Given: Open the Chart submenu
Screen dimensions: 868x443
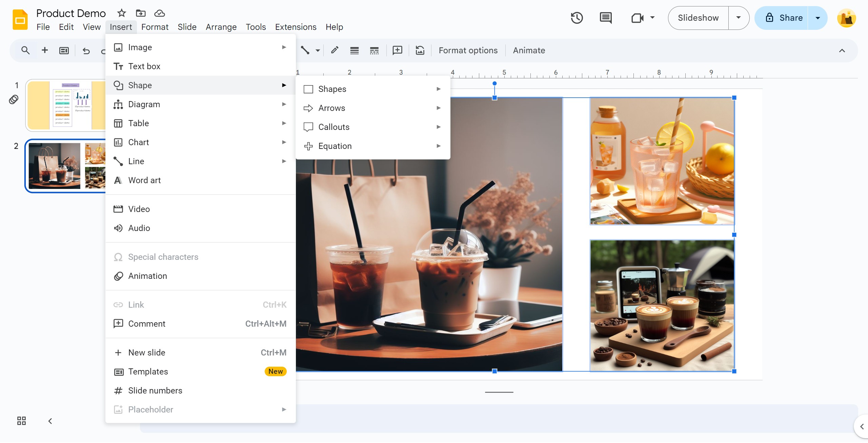Looking at the screenshot, I should pos(200,142).
